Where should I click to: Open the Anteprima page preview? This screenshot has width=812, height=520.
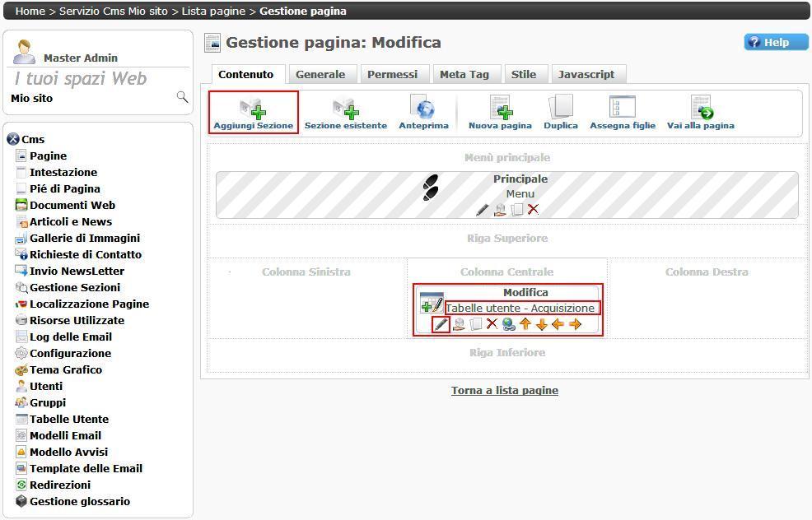pos(424,110)
